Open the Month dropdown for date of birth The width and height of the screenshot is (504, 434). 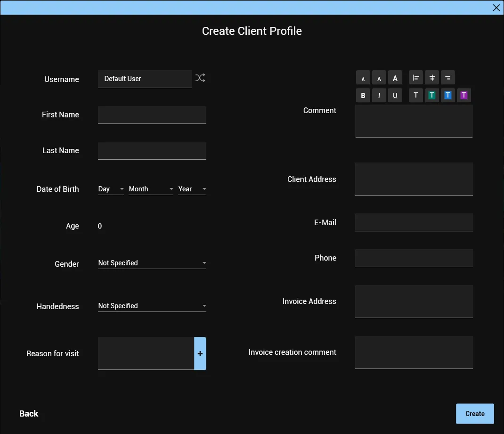(x=151, y=189)
